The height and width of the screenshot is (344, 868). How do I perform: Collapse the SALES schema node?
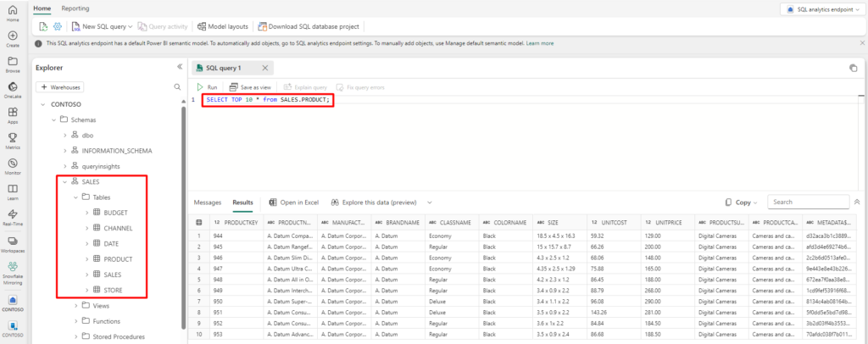(64, 181)
